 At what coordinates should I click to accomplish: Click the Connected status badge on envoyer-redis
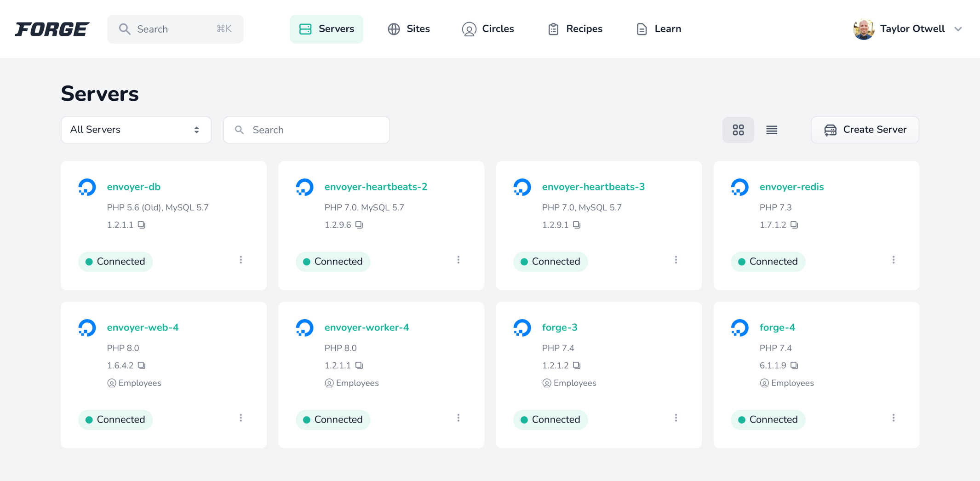768,262
